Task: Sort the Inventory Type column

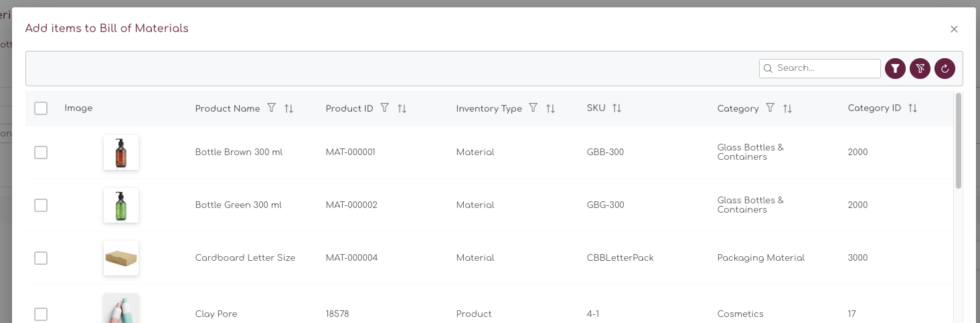Action: click(550, 108)
